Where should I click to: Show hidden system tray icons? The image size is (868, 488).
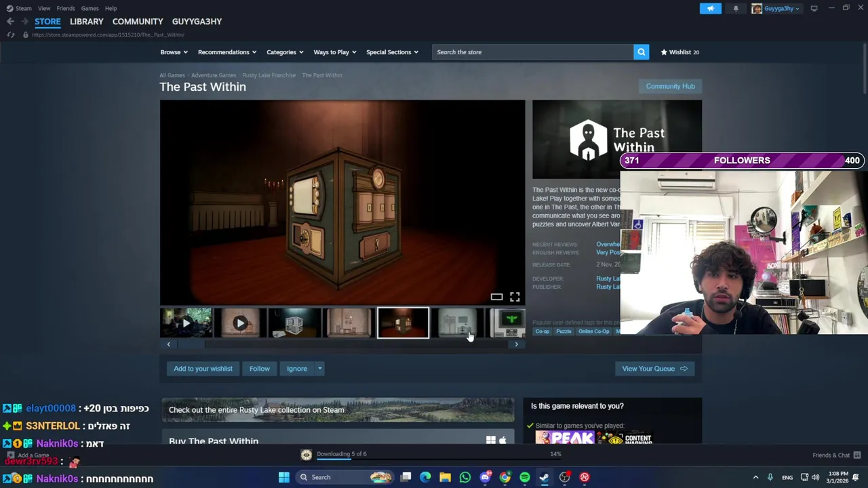pyautogui.click(x=755, y=477)
